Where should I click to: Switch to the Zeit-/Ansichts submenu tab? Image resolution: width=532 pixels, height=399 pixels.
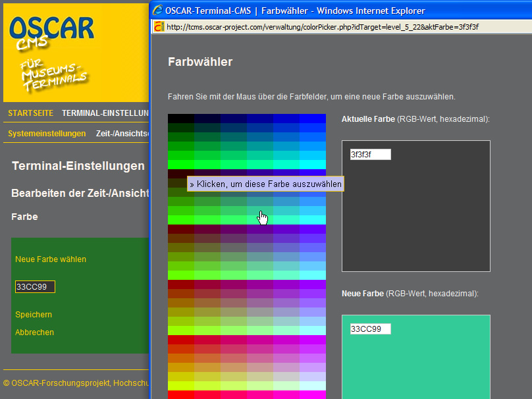pyautogui.click(x=122, y=134)
